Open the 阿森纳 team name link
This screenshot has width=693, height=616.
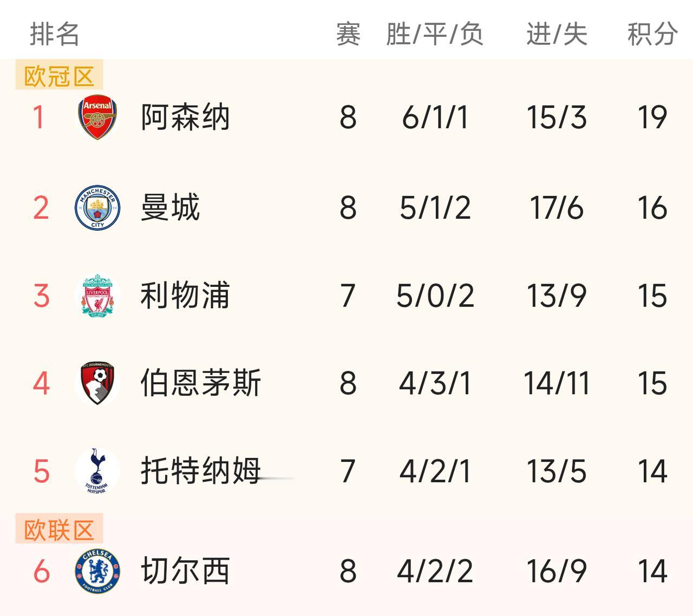pos(185,117)
